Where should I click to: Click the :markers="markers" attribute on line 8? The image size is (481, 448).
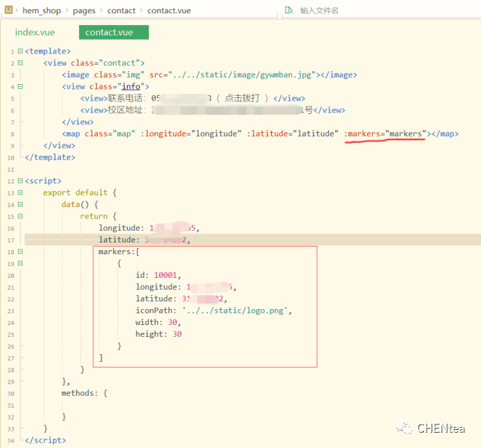[x=385, y=134]
